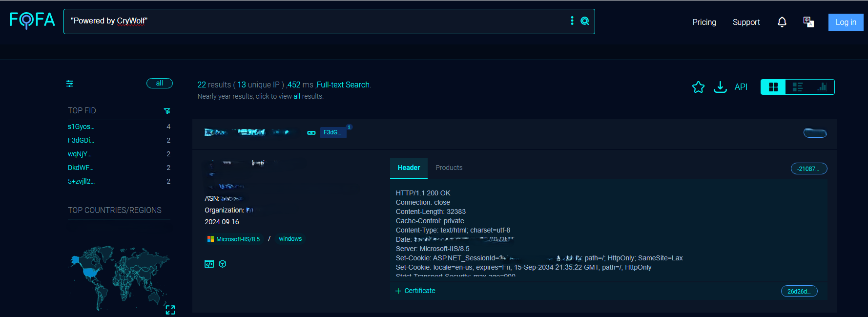
Task: Open the Pricing page link
Action: [704, 22]
